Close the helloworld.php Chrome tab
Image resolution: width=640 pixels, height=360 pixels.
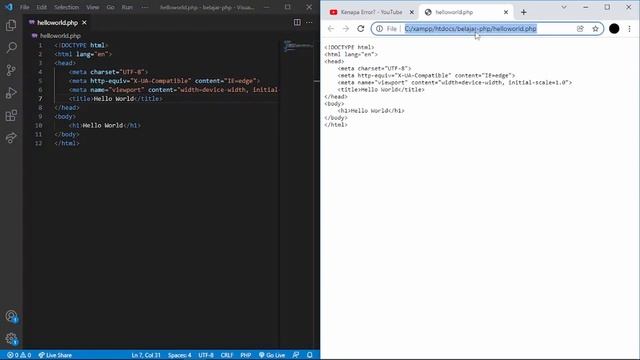coord(506,12)
